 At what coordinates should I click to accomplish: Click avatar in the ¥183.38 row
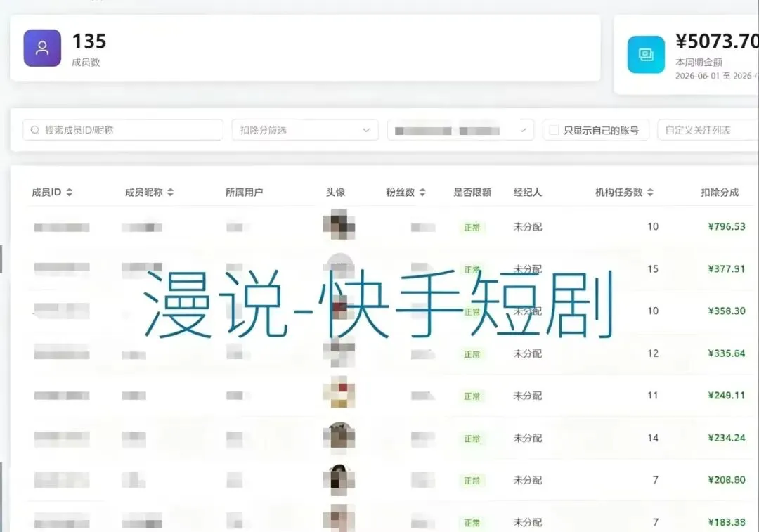[x=339, y=519]
